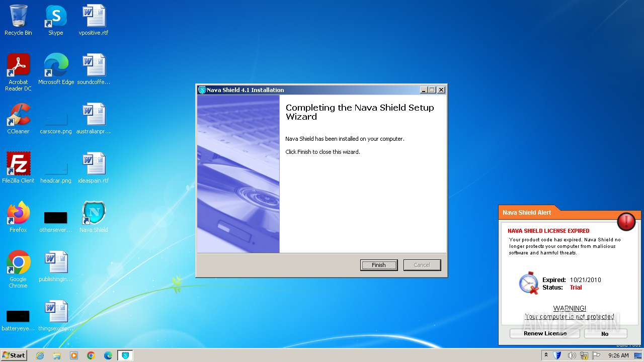Open the Recycle Bin desktop icon
644x362 pixels.
pos(18,20)
